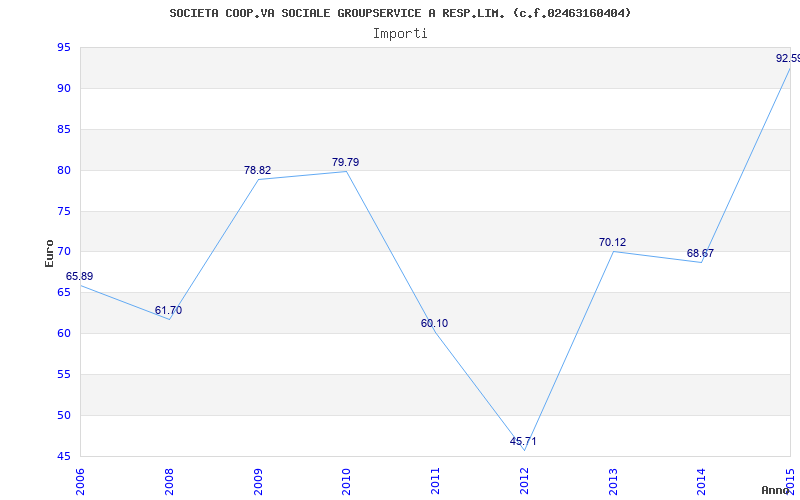
Task: Select the 79.79 value label
Action: click(x=345, y=162)
